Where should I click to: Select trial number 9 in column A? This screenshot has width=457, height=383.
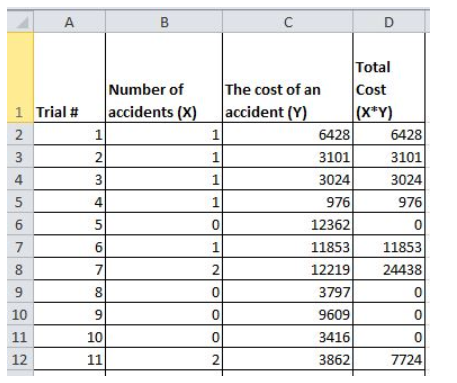69,314
